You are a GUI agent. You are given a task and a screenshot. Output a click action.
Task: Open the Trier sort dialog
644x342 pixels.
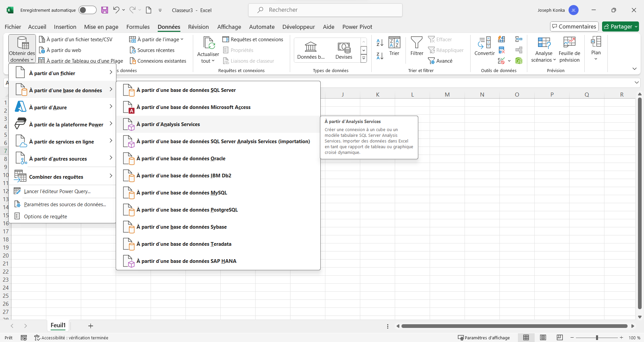coord(394,46)
